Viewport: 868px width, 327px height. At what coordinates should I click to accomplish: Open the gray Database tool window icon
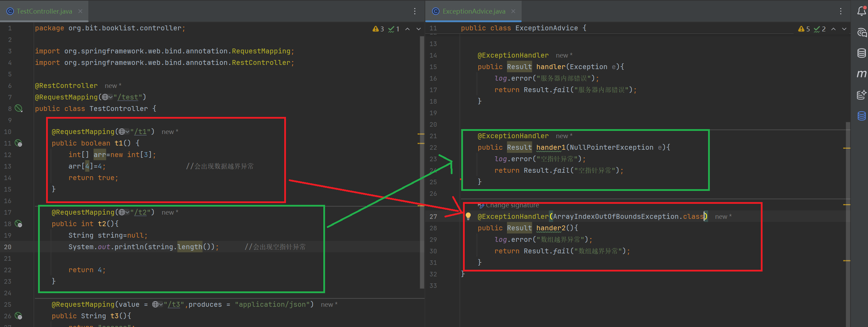click(861, 53)
